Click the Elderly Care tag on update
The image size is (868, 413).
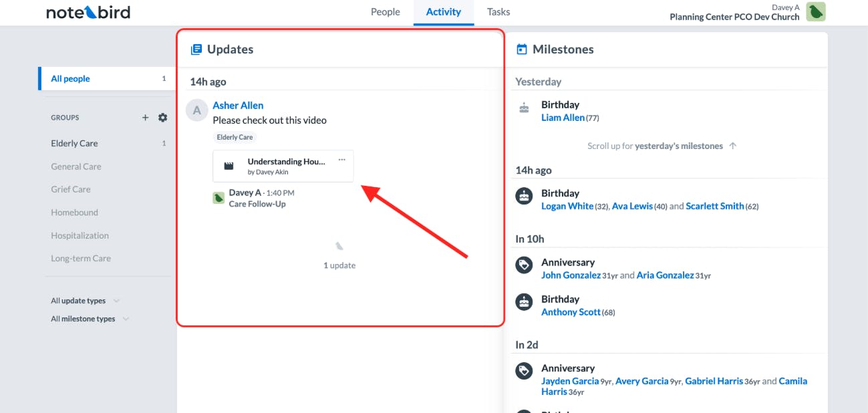(236, 137)
